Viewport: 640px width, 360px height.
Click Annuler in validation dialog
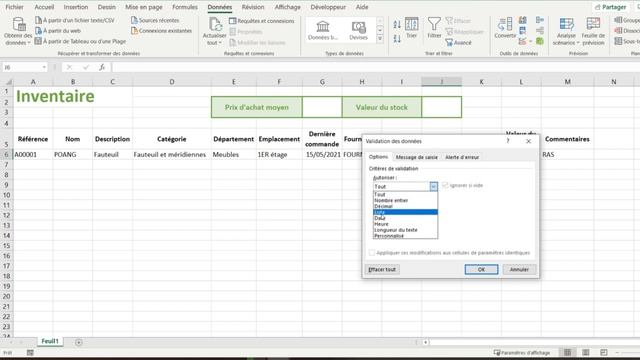(x=519, y=269)
